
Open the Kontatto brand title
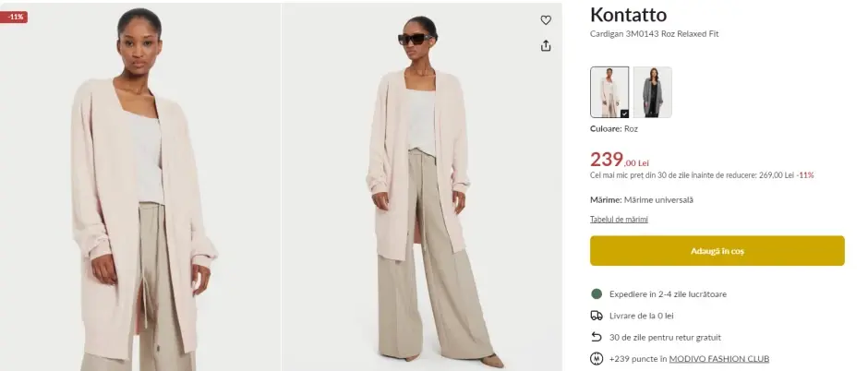628,15
